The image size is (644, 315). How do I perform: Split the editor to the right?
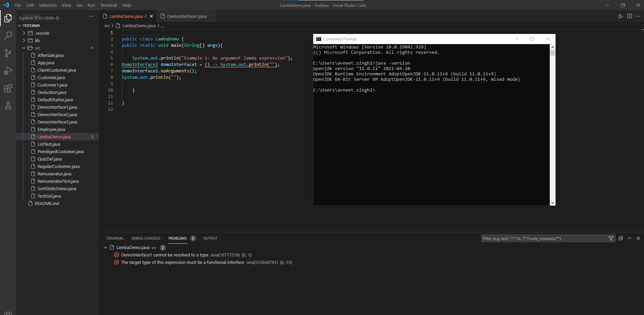[x=630, y=16]
